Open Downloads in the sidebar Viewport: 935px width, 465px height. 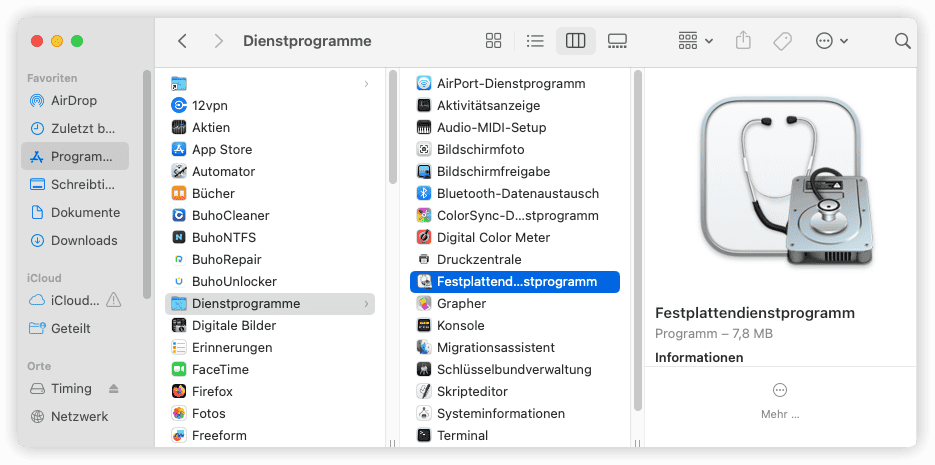75,240
